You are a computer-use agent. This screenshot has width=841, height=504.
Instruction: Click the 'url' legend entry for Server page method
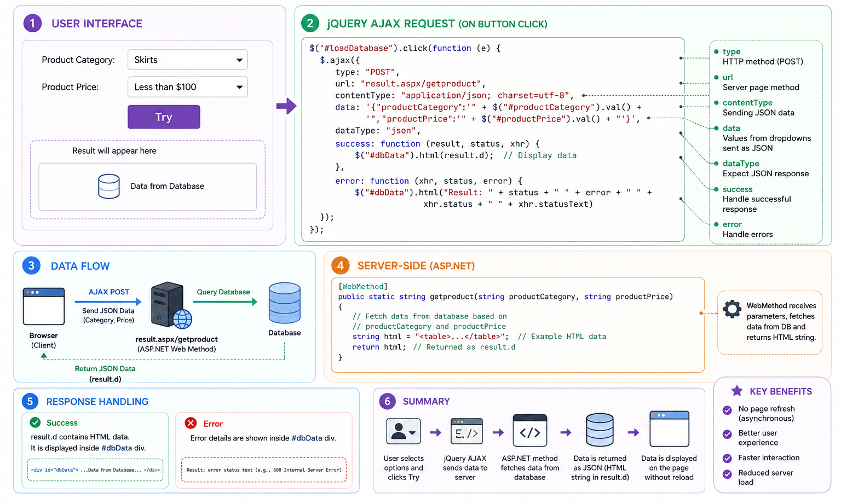coord(760,82)
